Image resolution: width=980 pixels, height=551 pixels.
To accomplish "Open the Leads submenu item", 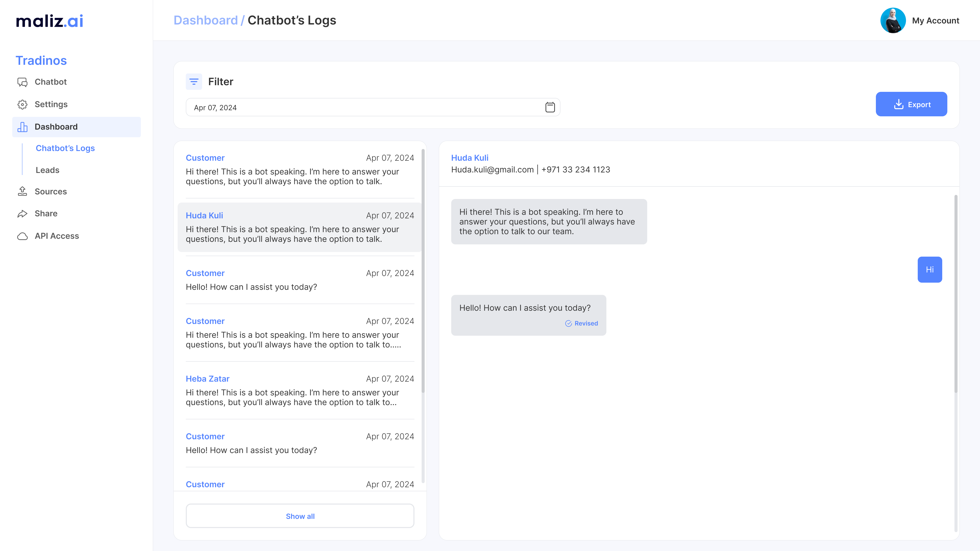I will pyautogui.click(x=47, y=170).
